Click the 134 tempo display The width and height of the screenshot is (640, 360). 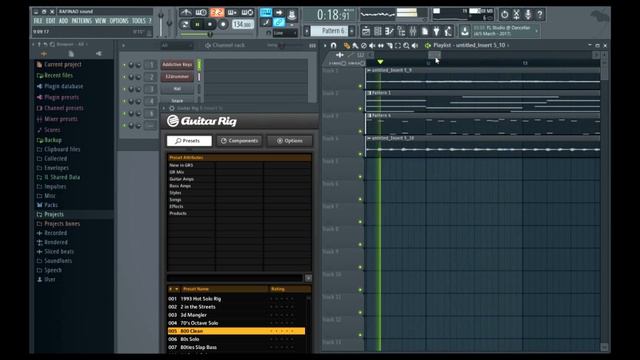[242, 24]
